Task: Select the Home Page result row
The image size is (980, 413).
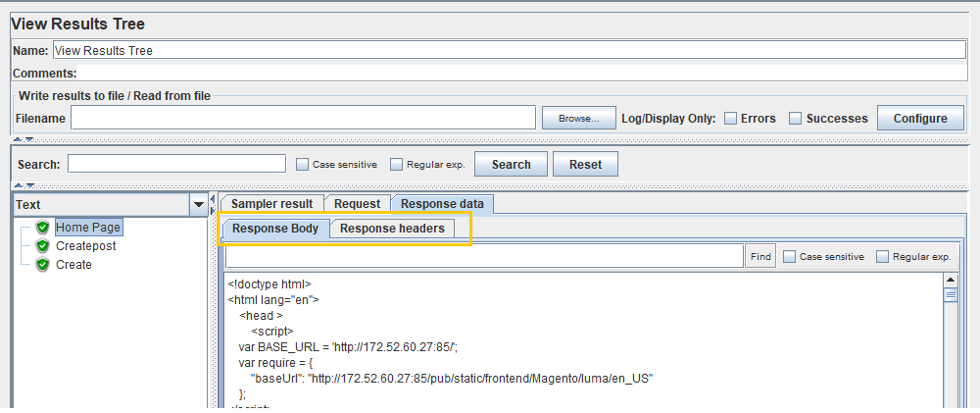Action: tap(88, 228)
